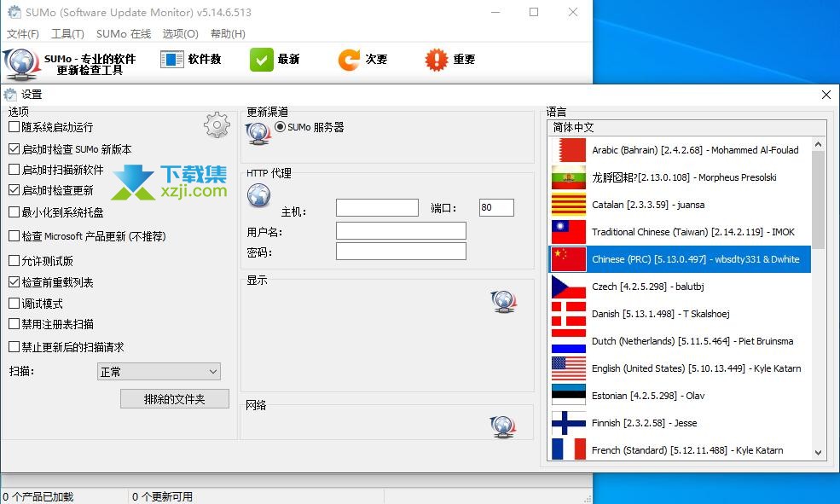This screenshot has height=504, width=840.
Task: Click the language list scrollbar up arrow
Action: click(818, 144)
